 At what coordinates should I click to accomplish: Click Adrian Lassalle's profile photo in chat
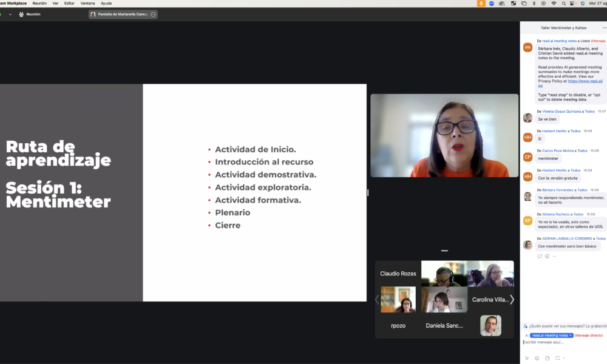pyautogui.click(x=527, y=245)
